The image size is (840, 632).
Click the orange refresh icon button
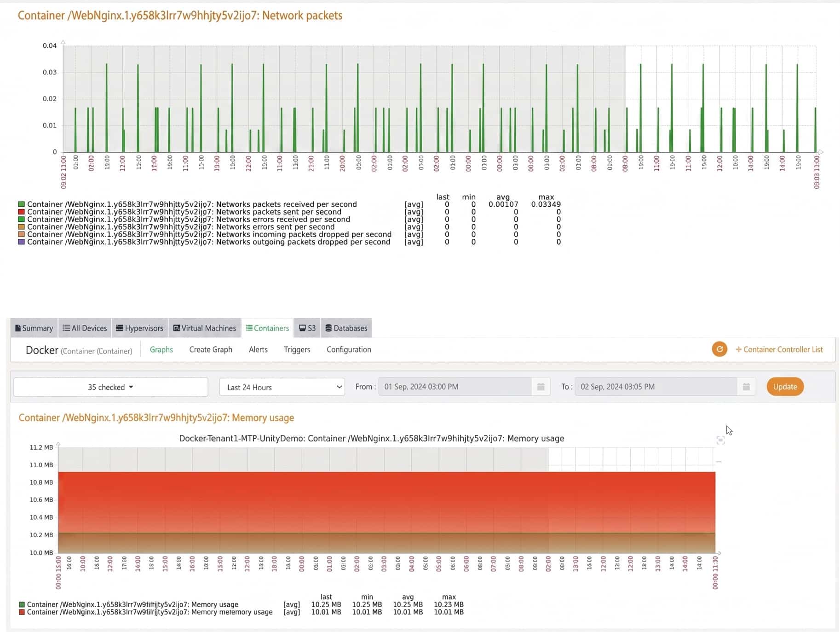click(x=719, y=349)
